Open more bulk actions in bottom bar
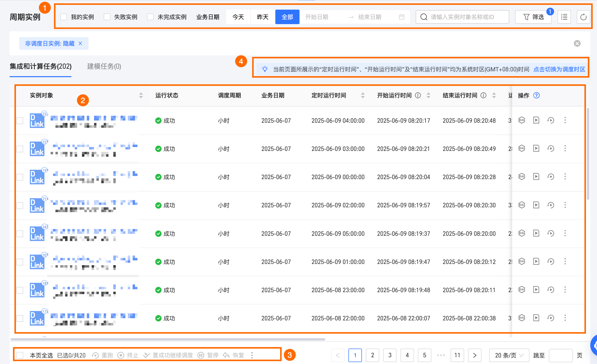Image resolution: width=597 pixels, height=364 pixels. pyautogui.click(x=252, y=355)
